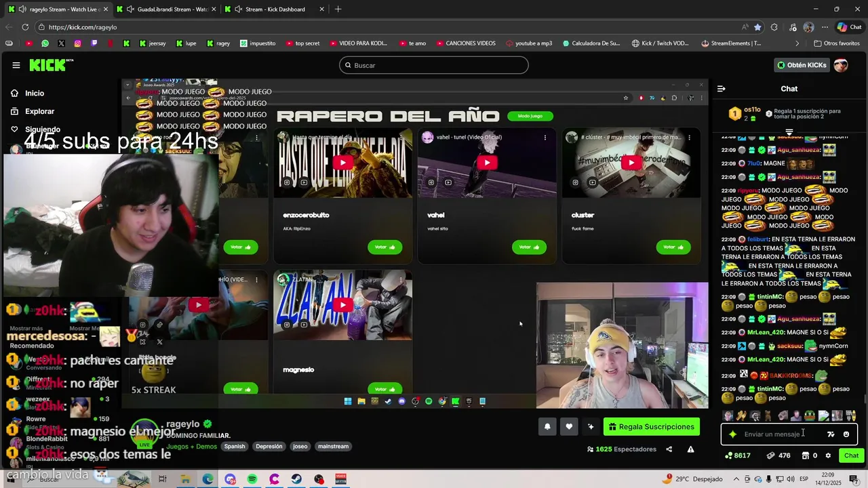This screenshot has width=868, height=488.
Task: Expand the bookmarks overflow chevron
Action: coord(797,43)
